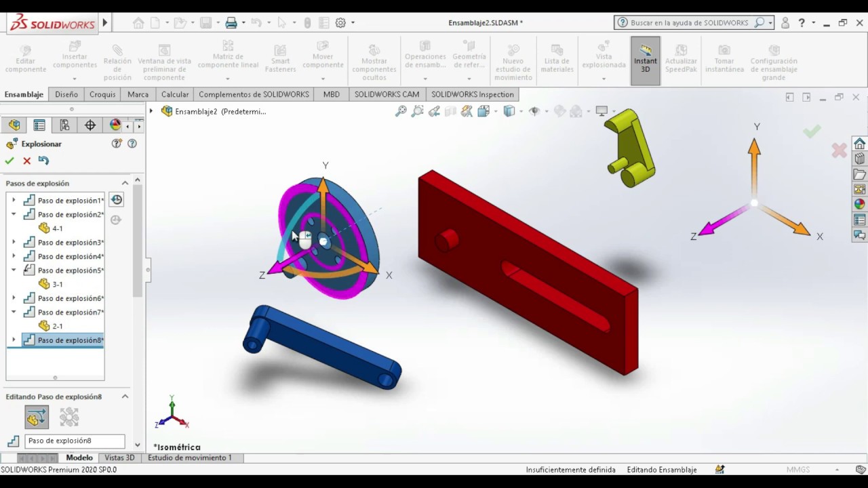Open the Custom Properties icon in task pane

(860, 220)
